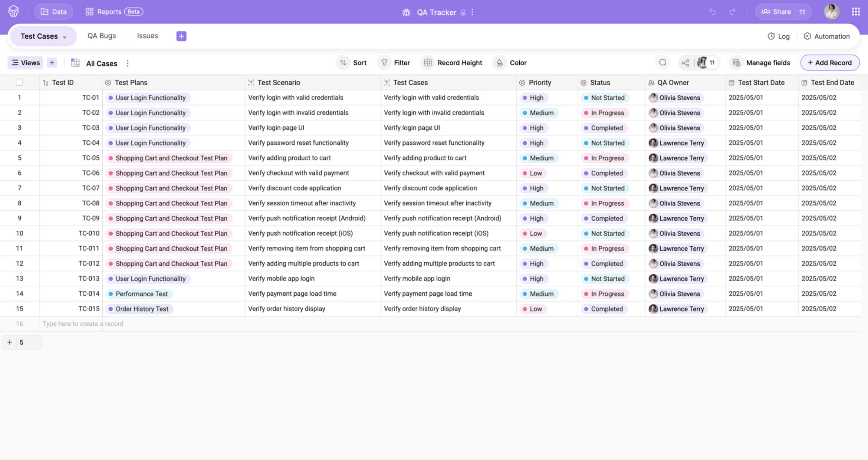Open the Filter options
Viewport: 868px width, 460px height.
394,62
